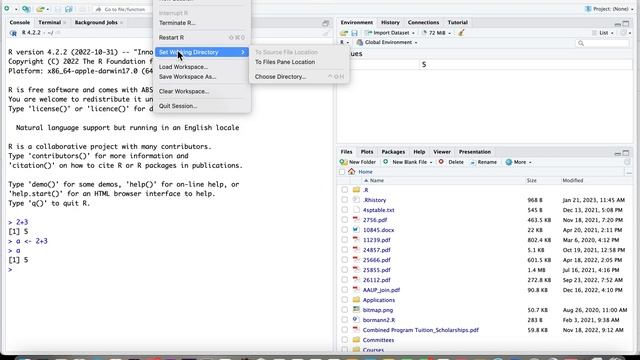Screen dimensions: 640x360
Task: Open the Global Environment dropdown
Action: [387, 42]
